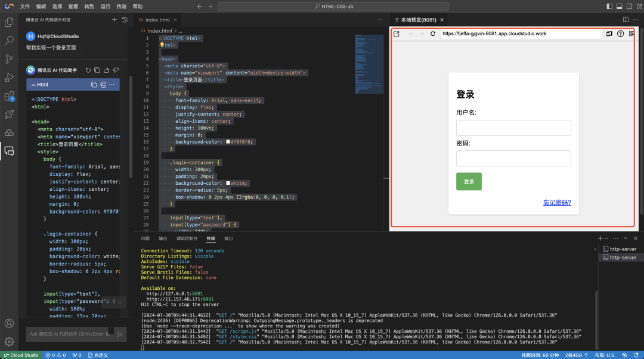Give thumbs up to AI response
644x359 pixels.
click(106, 70)
